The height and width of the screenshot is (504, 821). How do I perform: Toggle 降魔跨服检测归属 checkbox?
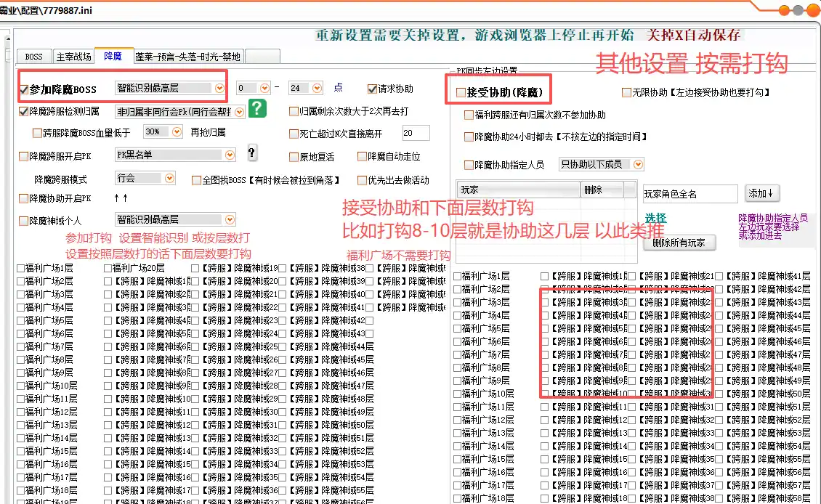click(x=23, y=112)
